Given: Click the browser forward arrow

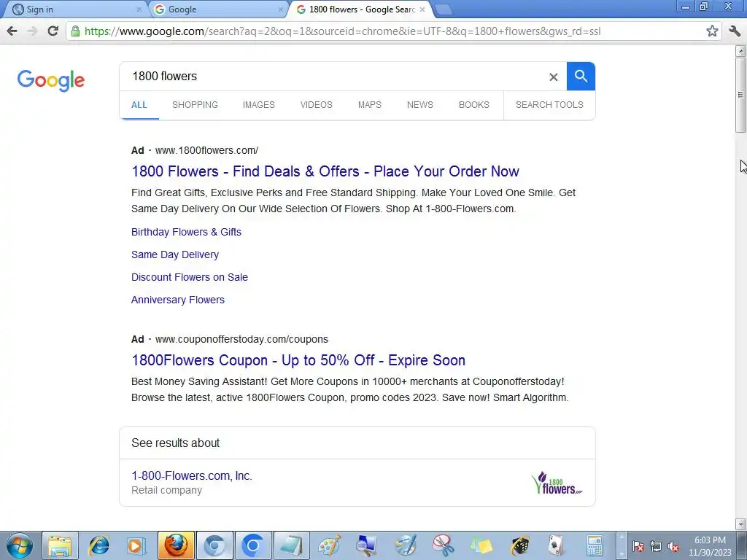Looking at the screenshot, I should (32, 31).
